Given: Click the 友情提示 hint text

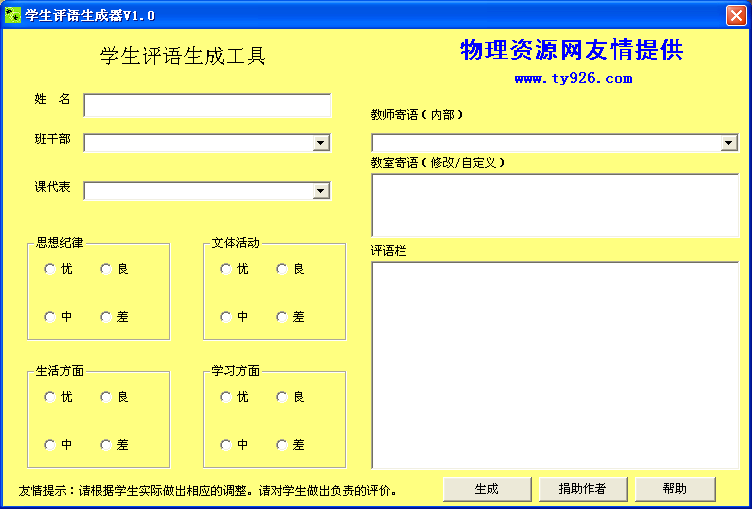Looking at the screenshot, I should (208, 491).
